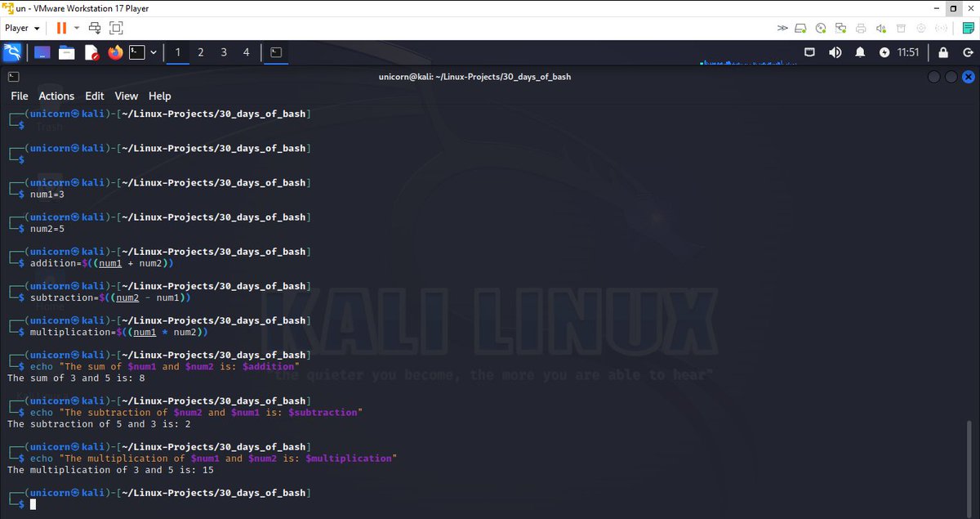Click the addition=$((num1 + num2)) line
This screenshot has width=980, height=519.
(x=102, y=263)
